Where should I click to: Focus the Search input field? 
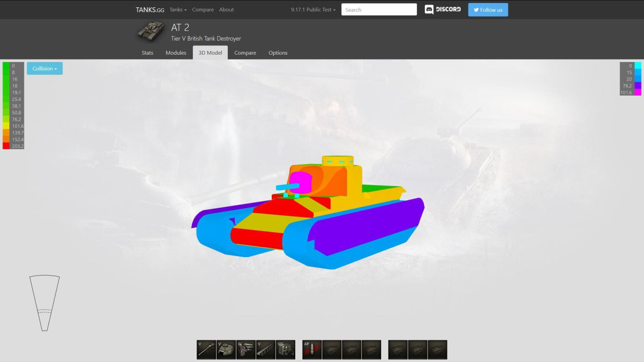[379, 10]
